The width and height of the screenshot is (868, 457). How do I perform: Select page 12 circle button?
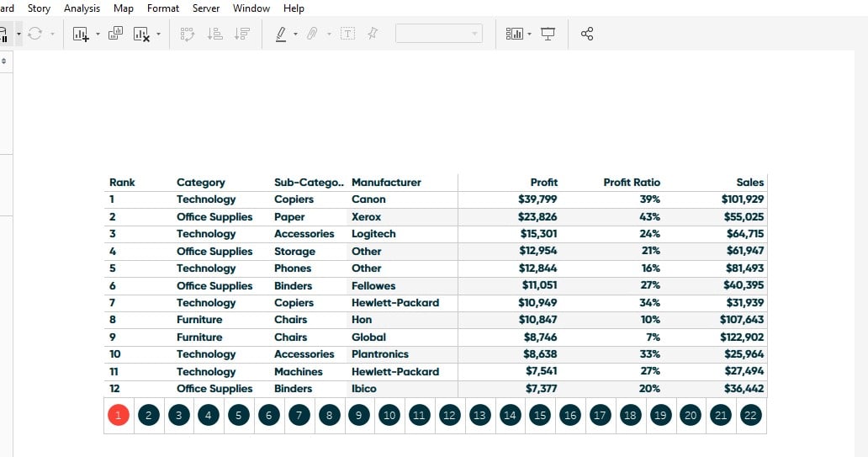[x=449, y=415]
